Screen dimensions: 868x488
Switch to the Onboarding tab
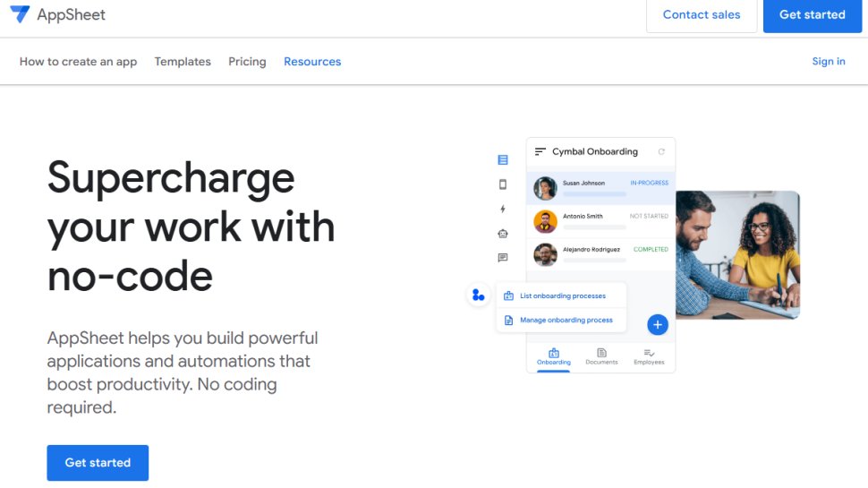pyautogui.click(x=554, y=357)
